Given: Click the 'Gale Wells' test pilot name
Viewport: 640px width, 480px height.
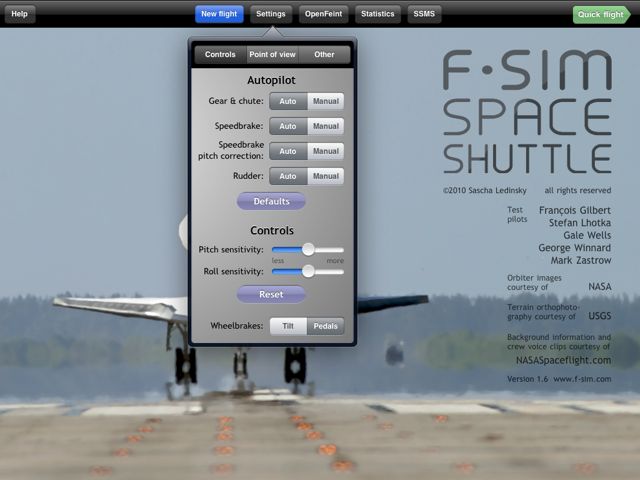Looking at the screenshot, I should pyautogui.click(x=587, y=236).
